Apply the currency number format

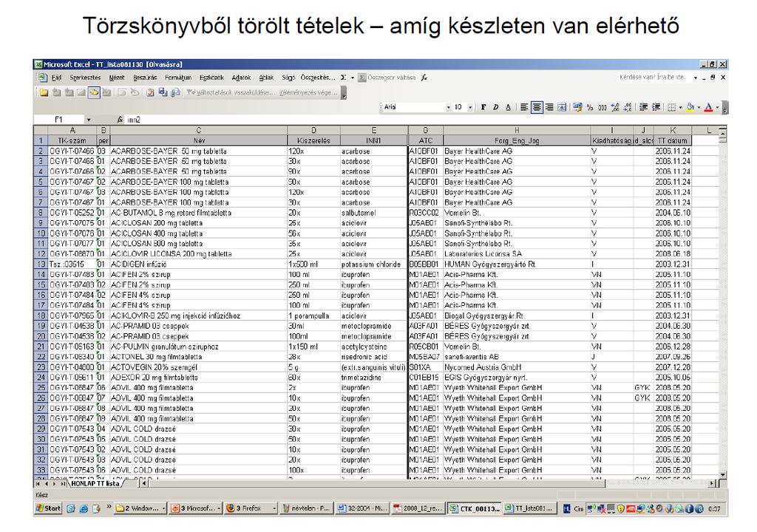(577, 108)
